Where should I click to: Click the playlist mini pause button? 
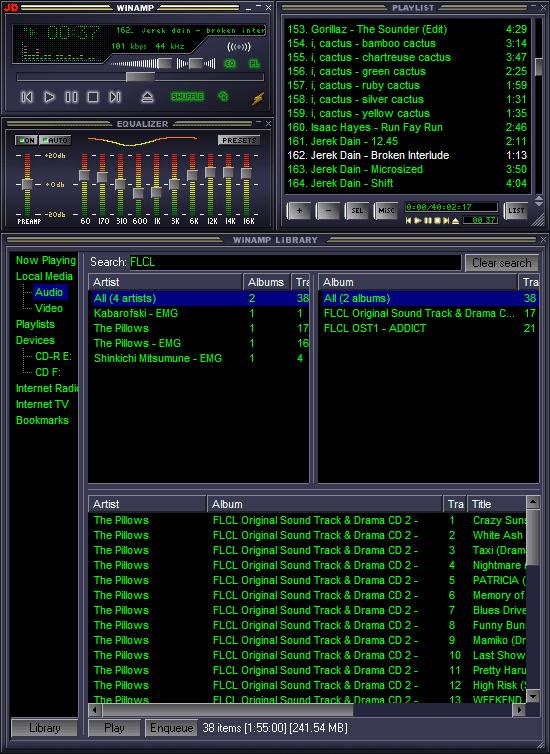pyautogui.click(x=427, y=220)
